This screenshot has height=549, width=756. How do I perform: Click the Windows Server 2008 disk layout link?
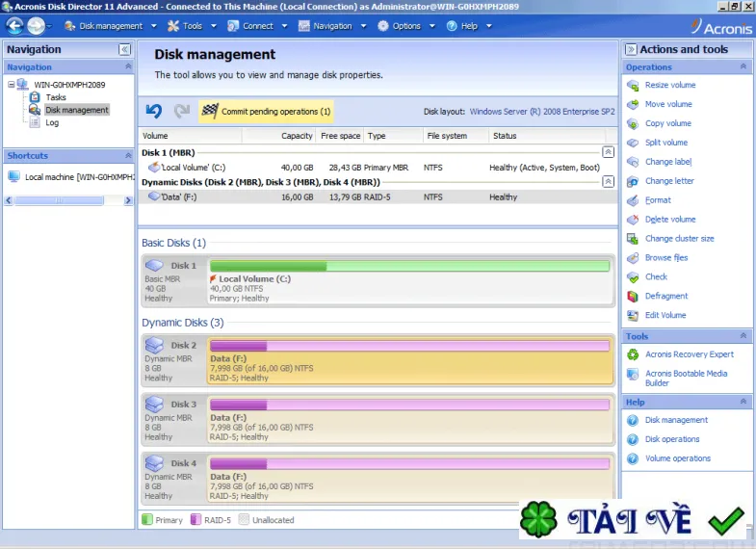tap(542, 112)
